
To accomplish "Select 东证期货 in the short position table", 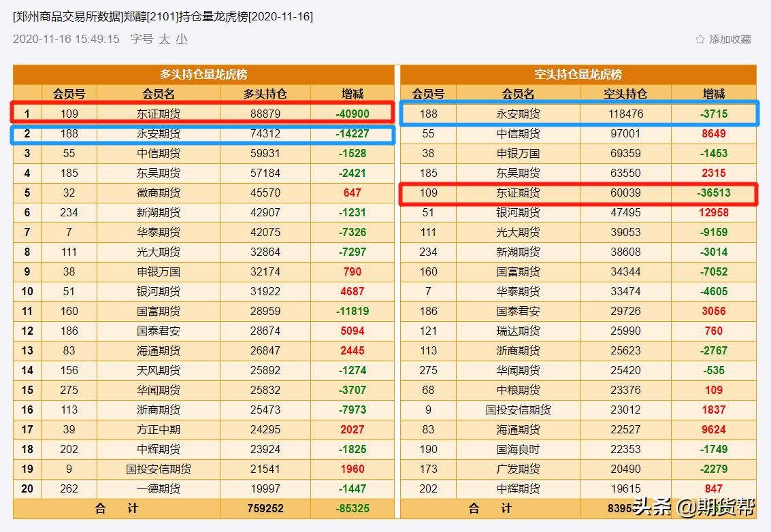I will pyautogui.click(x=519, y=193).
